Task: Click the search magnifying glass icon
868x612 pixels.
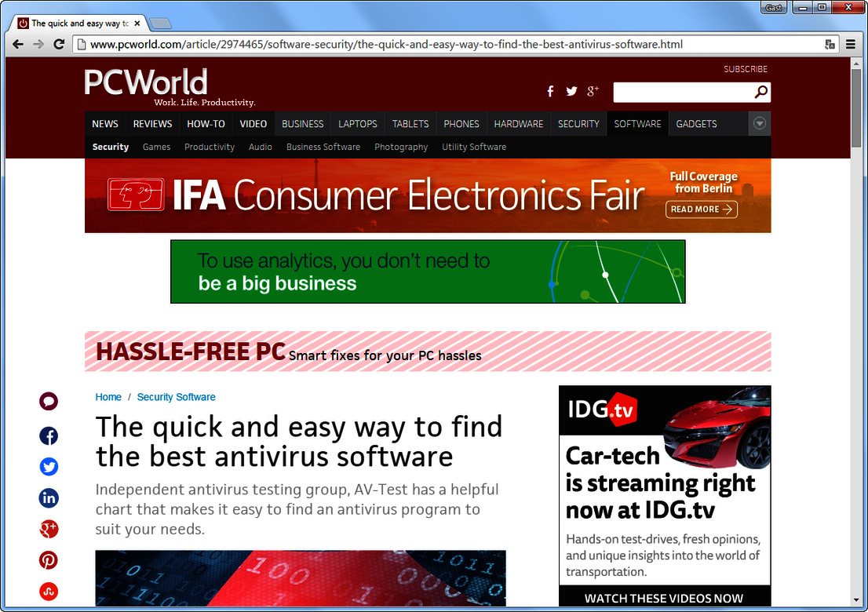Action: 759,92
